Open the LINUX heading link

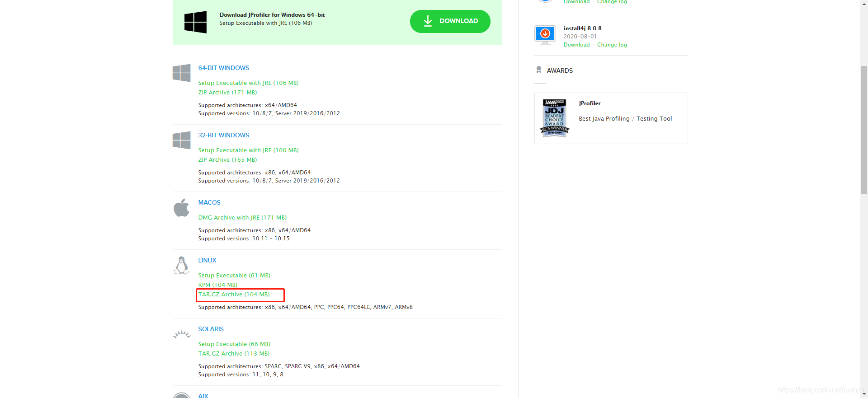pos(207,260)
